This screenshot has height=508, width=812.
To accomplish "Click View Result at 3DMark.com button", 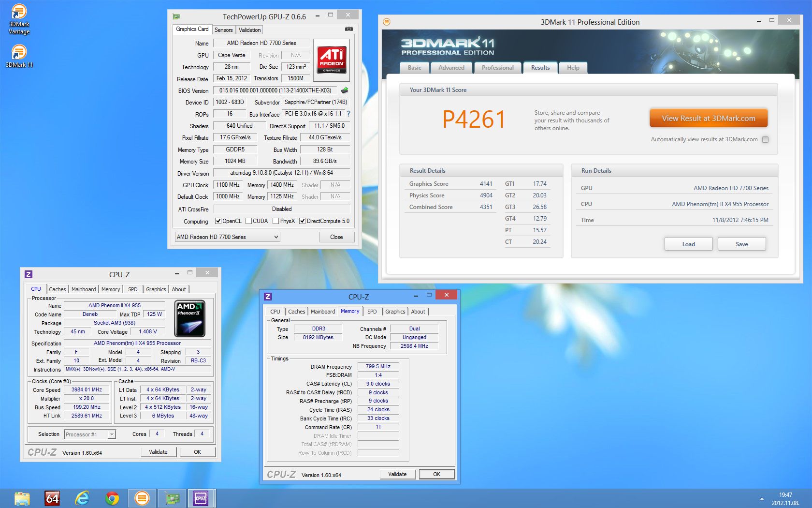I will coord(709,118).
